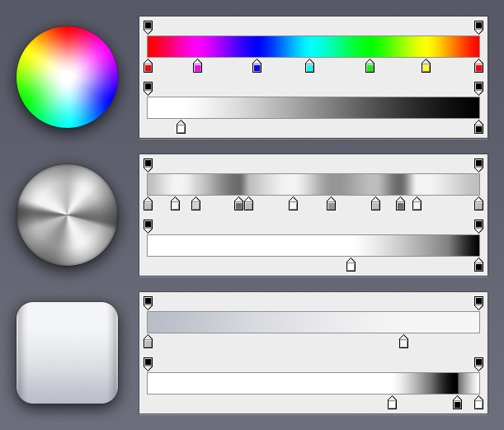Select black stop under middle panel's lower bar

pos(478,265)
